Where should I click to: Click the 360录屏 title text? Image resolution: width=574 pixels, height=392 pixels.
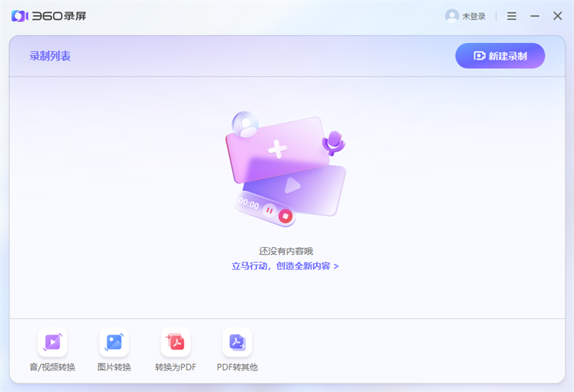[x=59, y=16]
